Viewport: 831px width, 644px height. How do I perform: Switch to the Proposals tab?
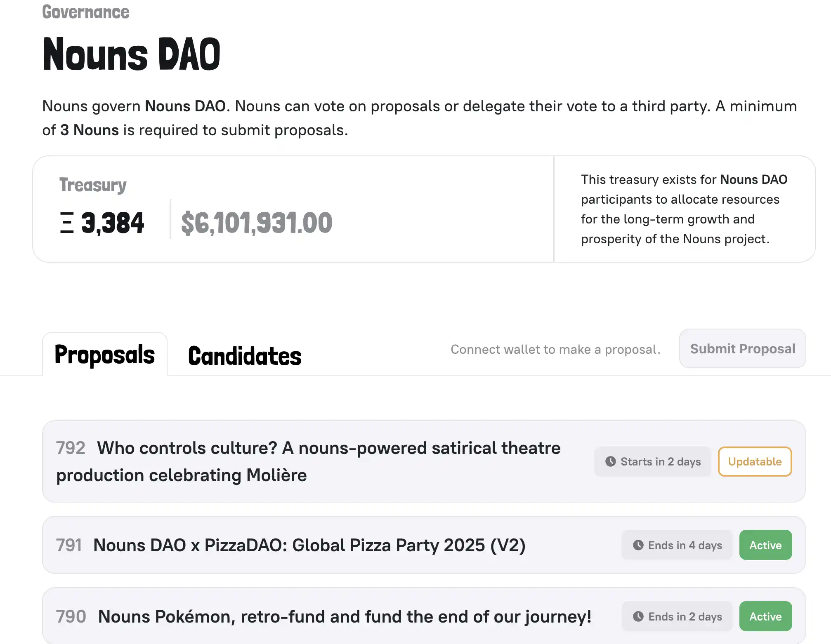tap(105, 355)
